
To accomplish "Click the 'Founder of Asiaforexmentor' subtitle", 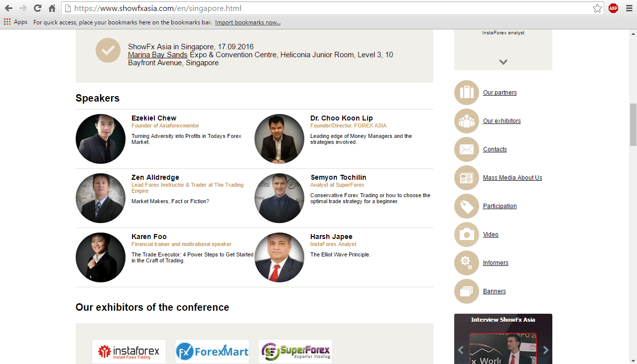I will [x=165, y=125].
